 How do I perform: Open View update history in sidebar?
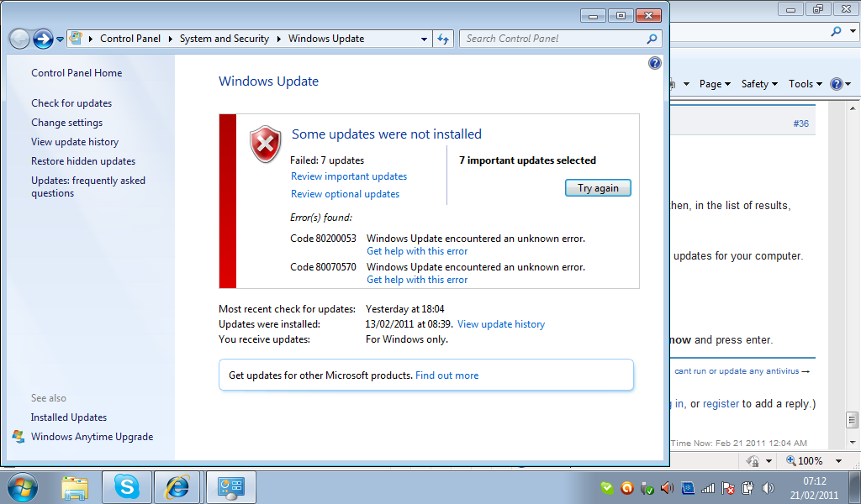coord(75,141)
